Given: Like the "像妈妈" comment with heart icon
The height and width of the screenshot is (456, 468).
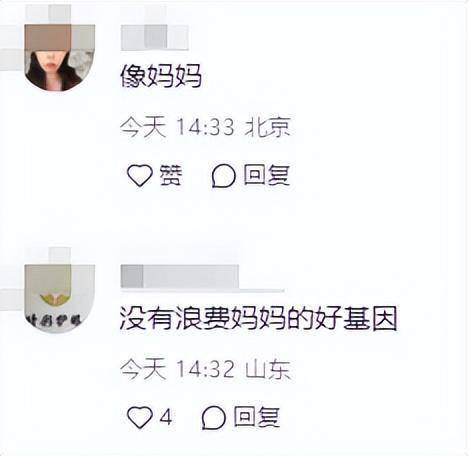Looking at the screenshot, I should tap(140, 175).
